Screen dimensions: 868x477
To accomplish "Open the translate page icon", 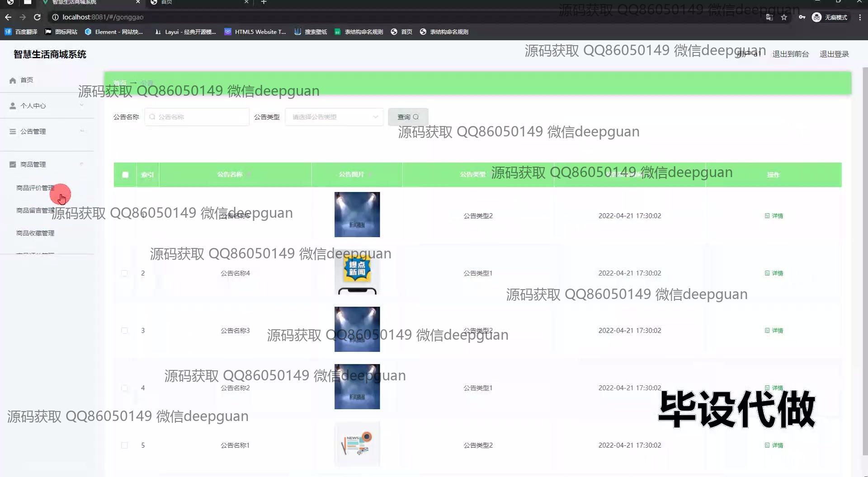I will tap(769, 17).
